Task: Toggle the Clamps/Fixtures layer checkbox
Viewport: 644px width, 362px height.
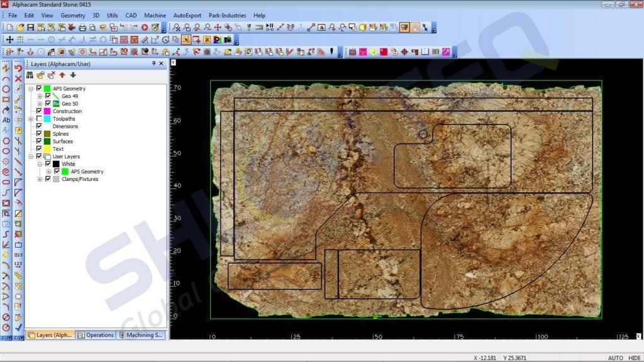Action: pyautogui.click(x=48, y=179)
